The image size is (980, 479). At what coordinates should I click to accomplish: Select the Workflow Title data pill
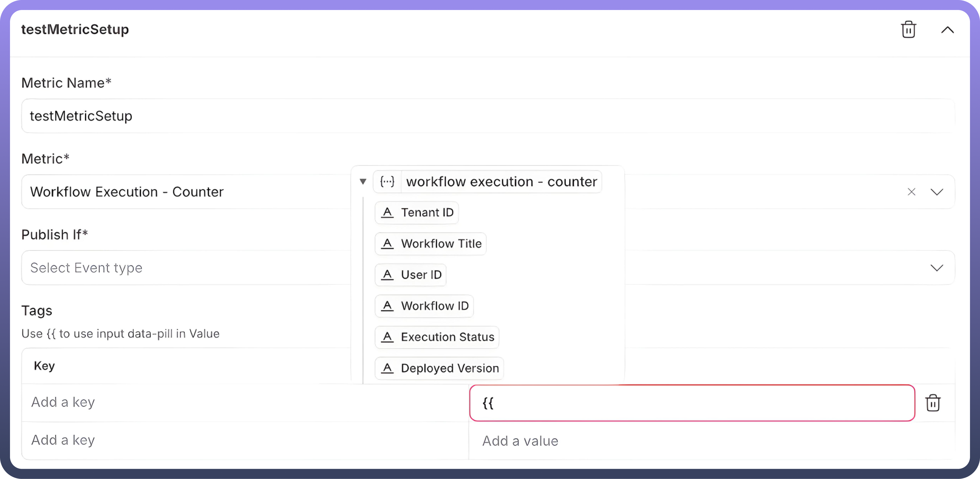pos(430,244)
